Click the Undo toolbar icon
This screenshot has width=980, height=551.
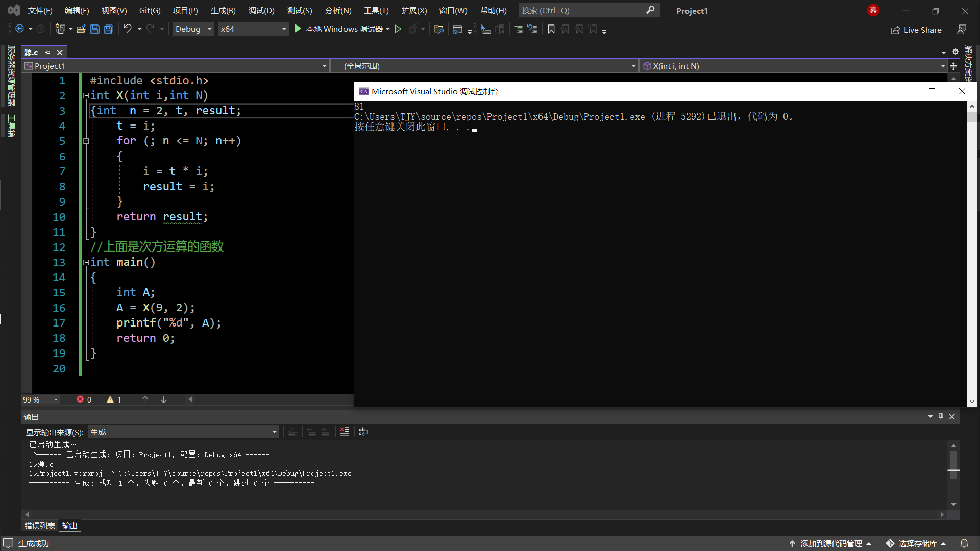pyautogui.click(x=127, y=29)
